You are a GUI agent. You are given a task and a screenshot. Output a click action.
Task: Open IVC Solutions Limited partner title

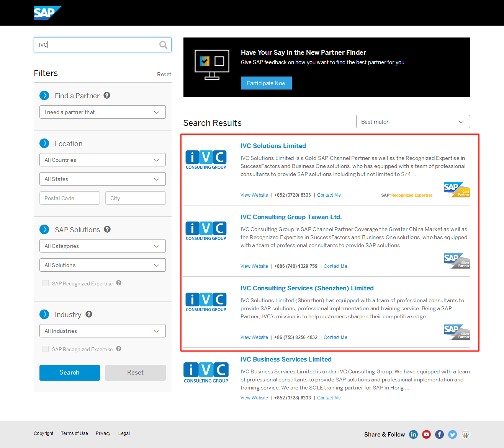coord(273,146)
